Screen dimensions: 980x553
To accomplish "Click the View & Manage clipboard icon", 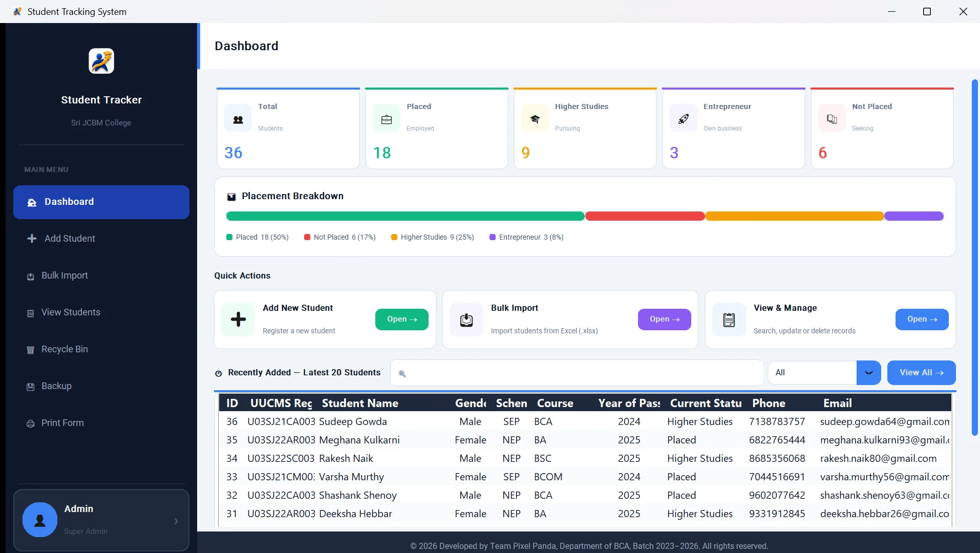I will click(729, 320).
